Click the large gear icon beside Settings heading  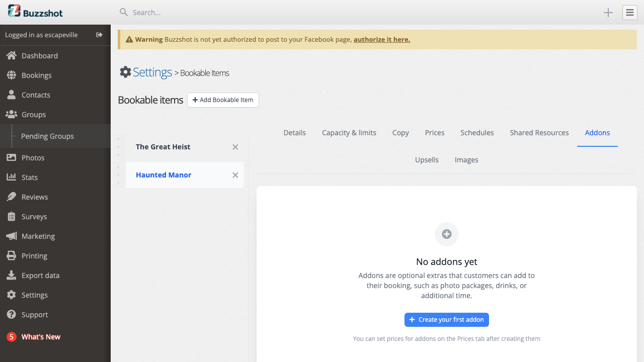point(125,72)
